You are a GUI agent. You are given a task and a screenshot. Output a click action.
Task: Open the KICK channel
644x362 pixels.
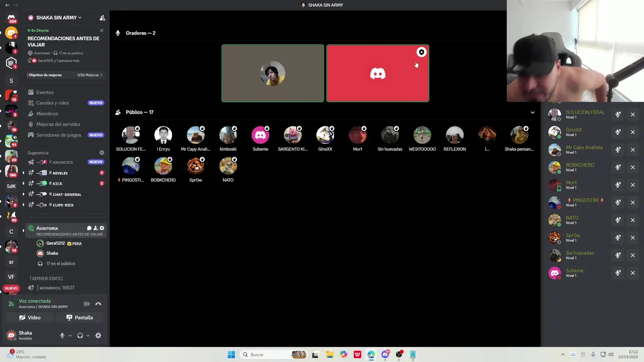[65, 184]
